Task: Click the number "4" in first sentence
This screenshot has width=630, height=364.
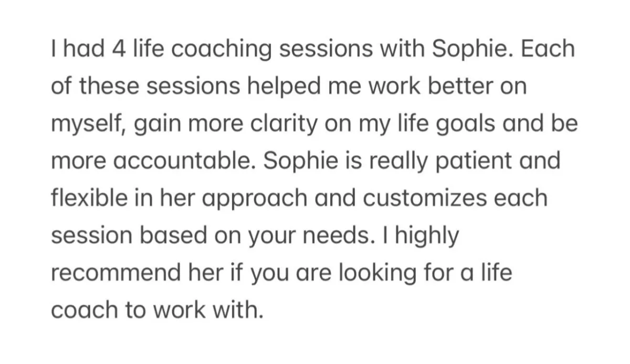Action: point(116,50)
